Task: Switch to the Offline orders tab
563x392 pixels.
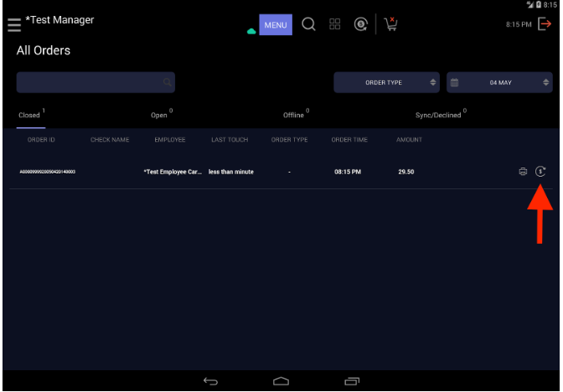Action: 296,115
